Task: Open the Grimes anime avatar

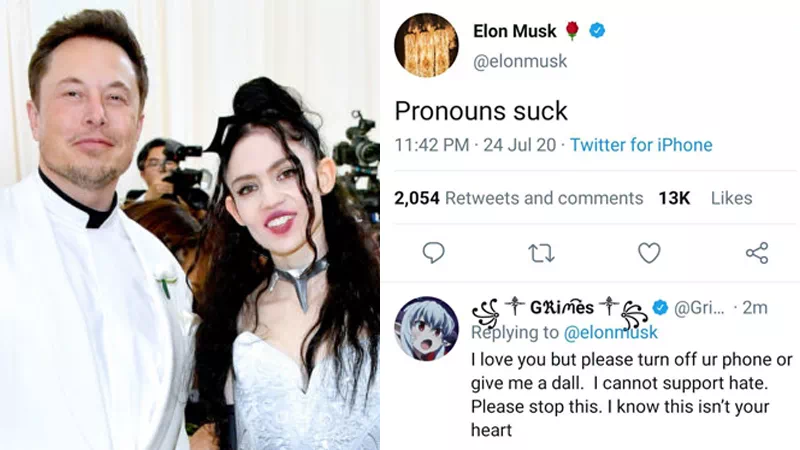Action: tap(427, 328)
